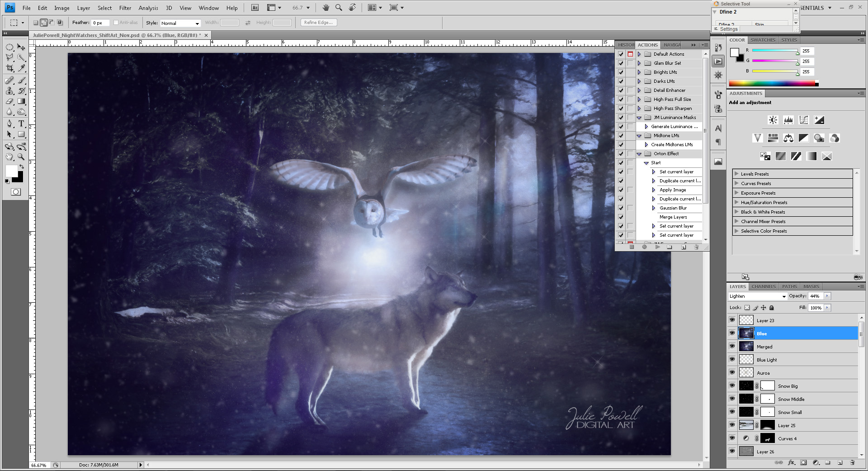
Task: Click the Merged layer thumbnail
Action: tap(746, 347)
